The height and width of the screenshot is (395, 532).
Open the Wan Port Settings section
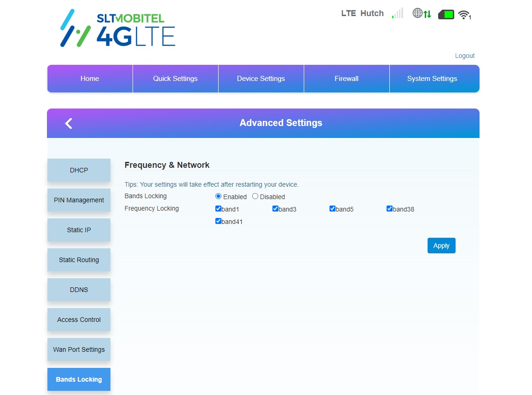tap(79, 349)
